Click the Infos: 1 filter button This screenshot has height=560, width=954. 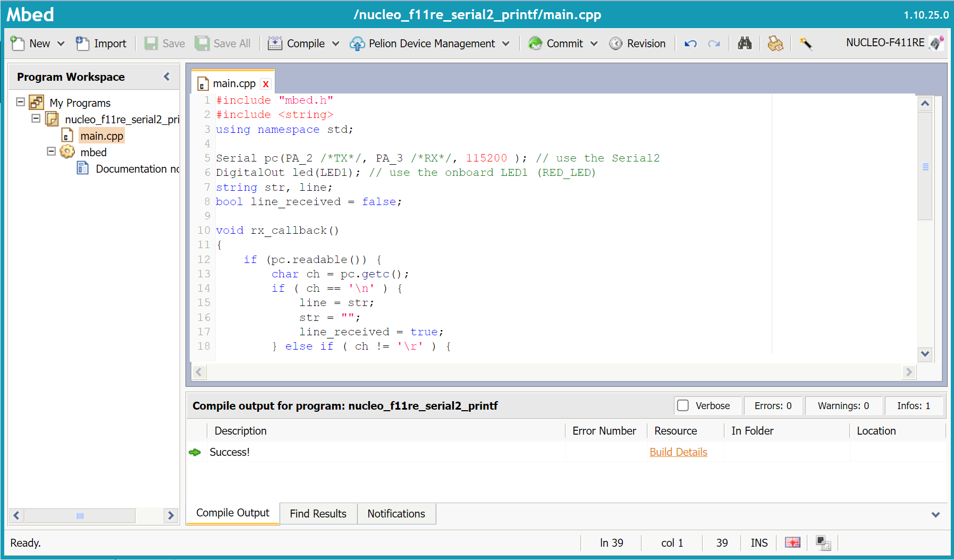coord(914,405)
